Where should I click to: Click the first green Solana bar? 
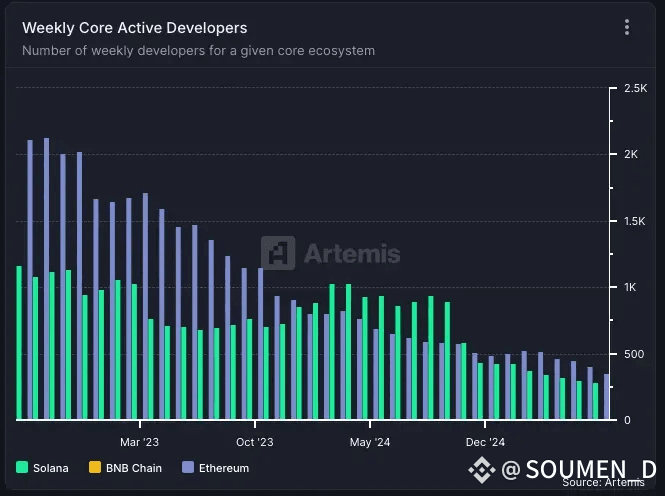(x=19, y=343)
